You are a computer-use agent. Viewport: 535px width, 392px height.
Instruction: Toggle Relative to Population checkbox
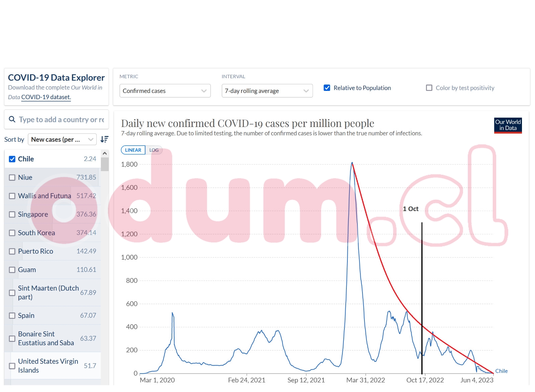coord(327,88)
